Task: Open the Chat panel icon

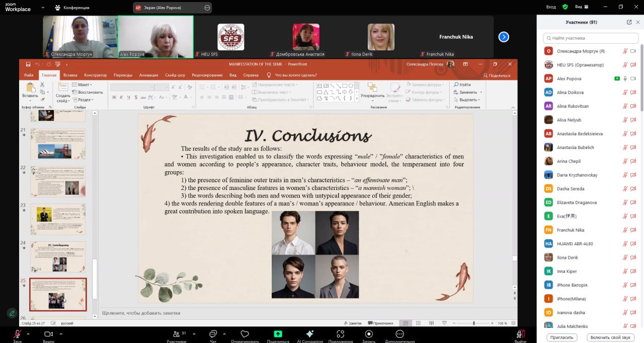Action: [x=213, y=334]
